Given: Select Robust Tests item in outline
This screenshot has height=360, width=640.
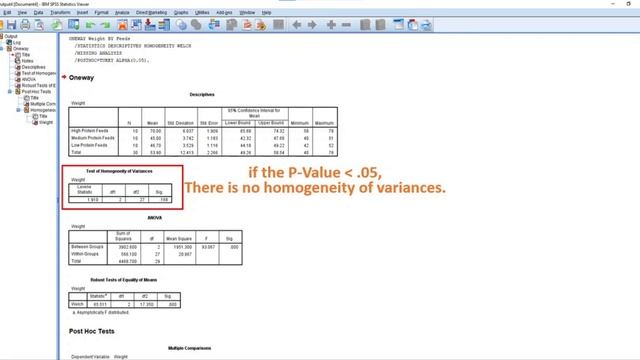Looking at the screenshot, I should 39,85.
